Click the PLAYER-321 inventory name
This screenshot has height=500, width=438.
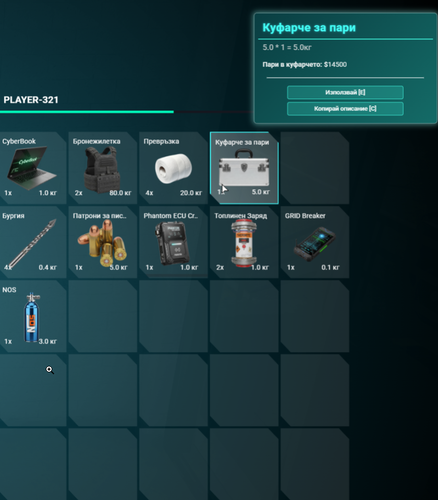click(31, 100)
